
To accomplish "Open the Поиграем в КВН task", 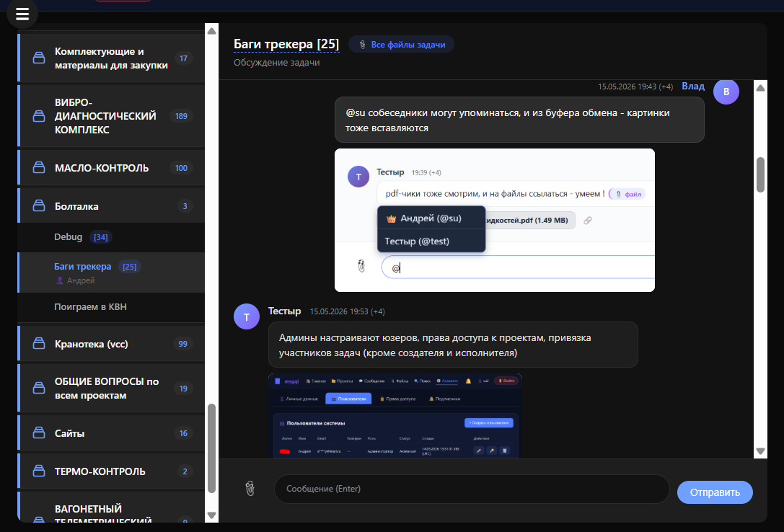I will pos(112,306).
